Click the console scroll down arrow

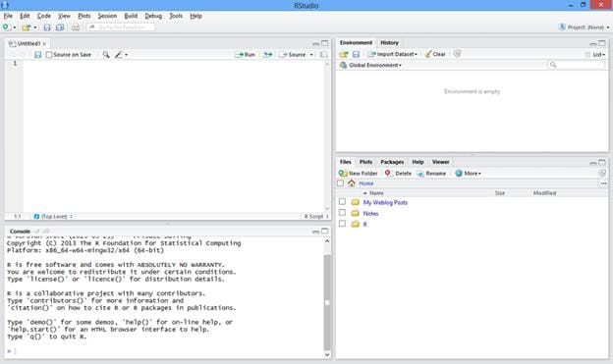(327, 354)
